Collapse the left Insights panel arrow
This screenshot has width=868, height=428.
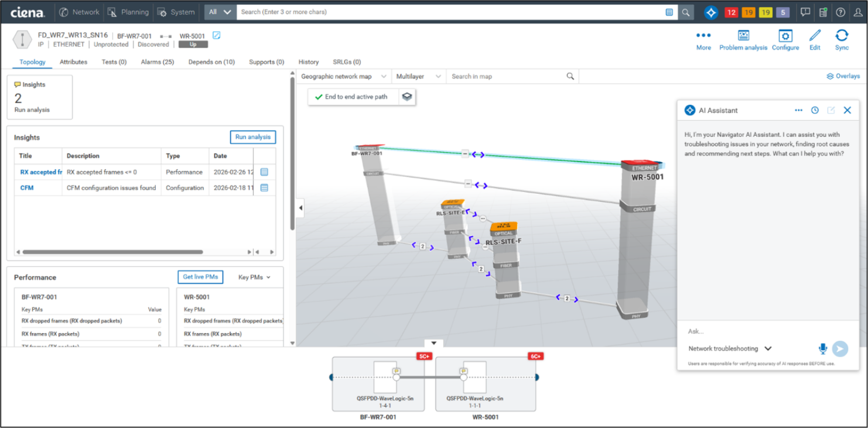[300, 208]
